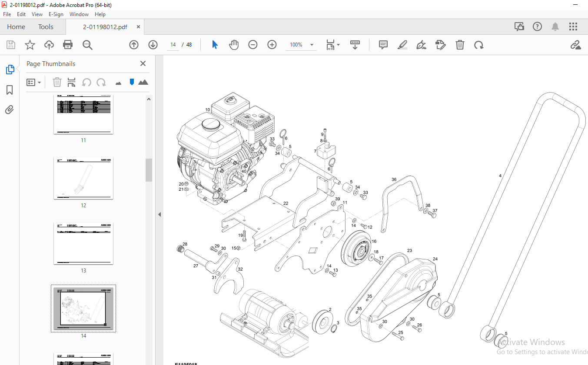The image size is (588, 365).
Task: Open the Attachments paperclip panel
Action: [10, 109]
